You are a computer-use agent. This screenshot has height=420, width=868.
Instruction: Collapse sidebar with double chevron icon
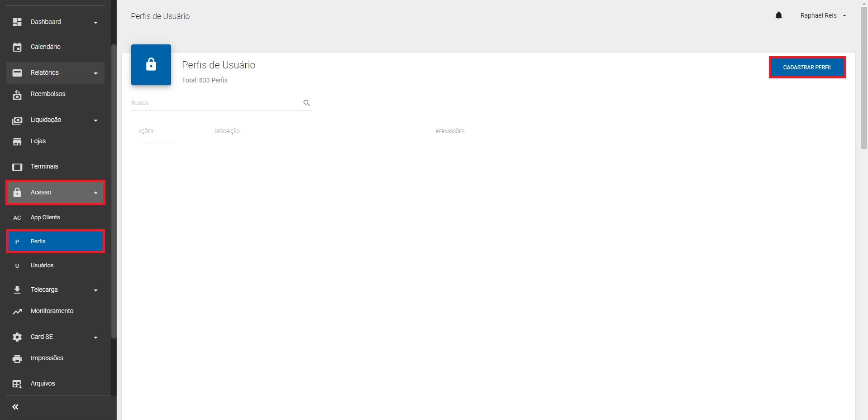coord(15,407)
